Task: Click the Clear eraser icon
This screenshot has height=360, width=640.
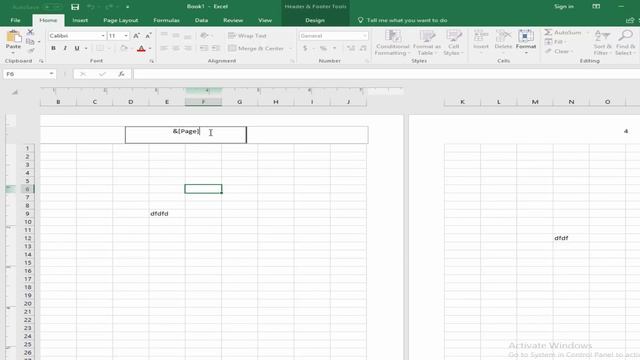Action: point(548,51)
